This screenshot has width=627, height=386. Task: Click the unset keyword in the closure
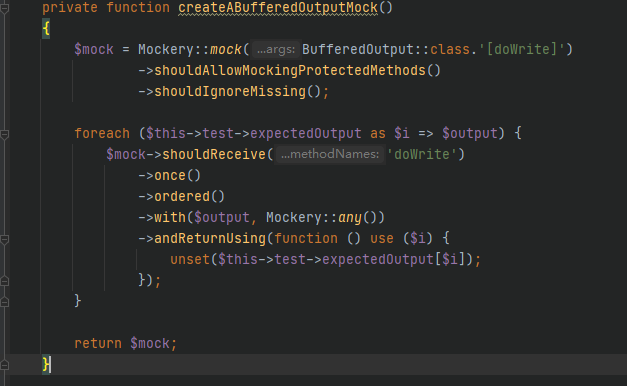[x=190, y=260]
